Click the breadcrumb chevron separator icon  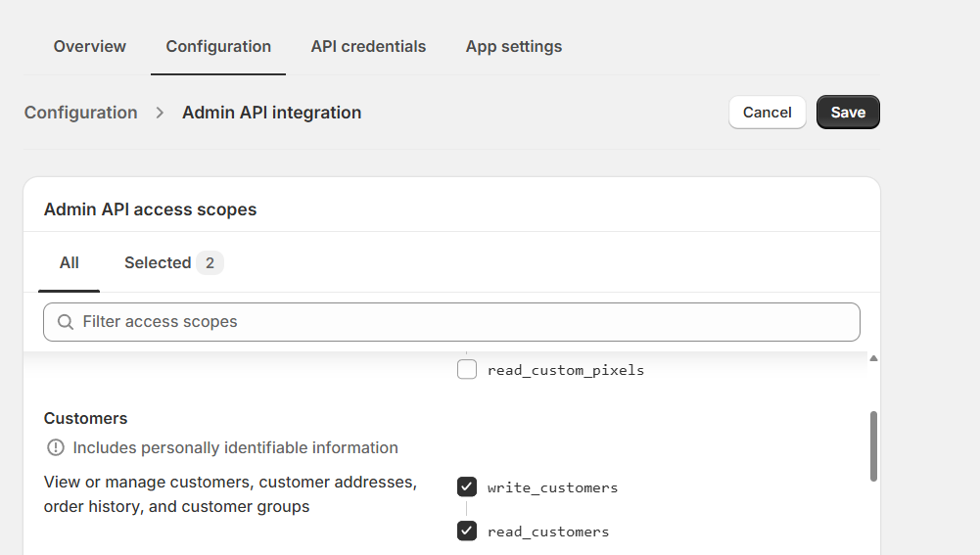click(x=160, y=113)
